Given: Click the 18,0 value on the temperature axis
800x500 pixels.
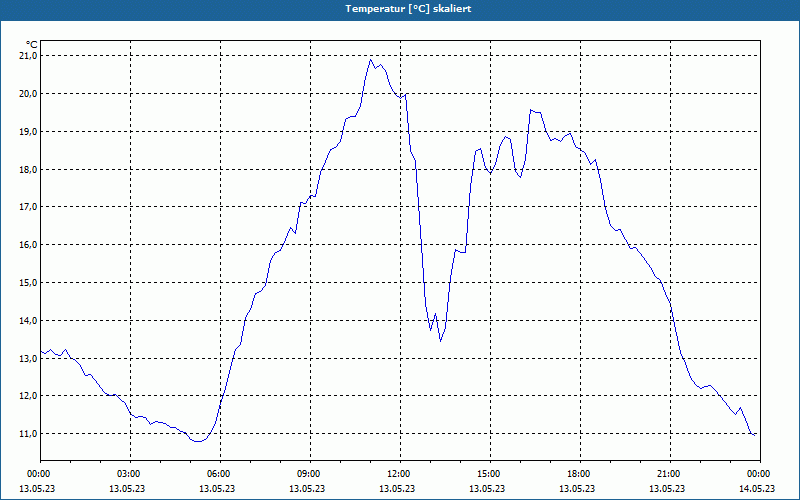Looking at the screenshot, I should (x=29, y=169).
